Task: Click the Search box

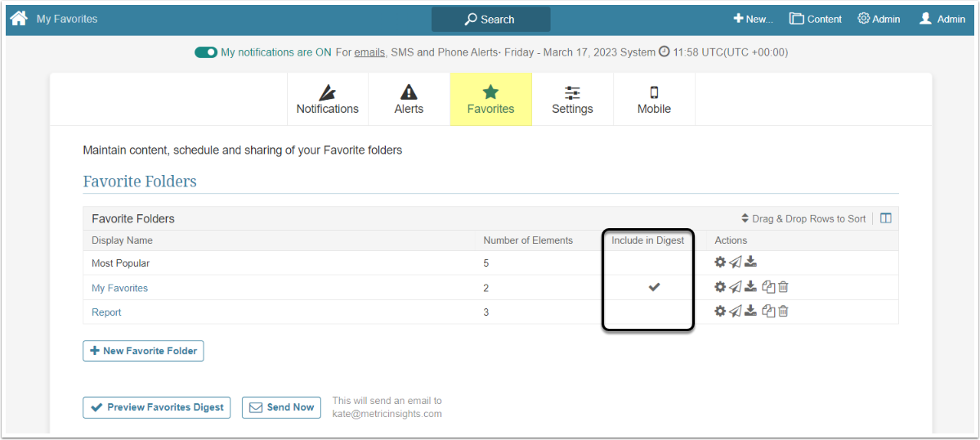Action: (x=490, y=19)
